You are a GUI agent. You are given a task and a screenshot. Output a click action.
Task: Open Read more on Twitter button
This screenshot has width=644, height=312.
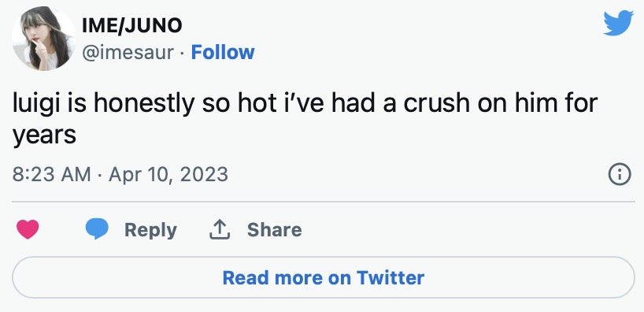click(324, 277)
